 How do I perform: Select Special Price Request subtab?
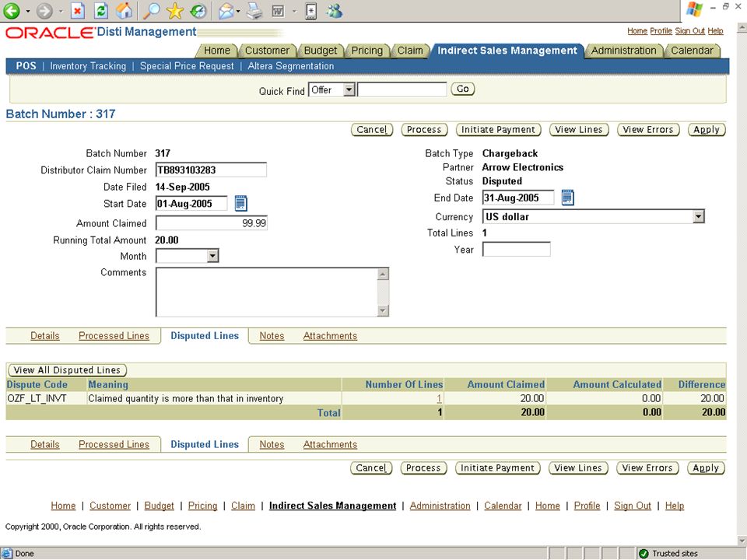pyautogui.click(x=187, y=66)
